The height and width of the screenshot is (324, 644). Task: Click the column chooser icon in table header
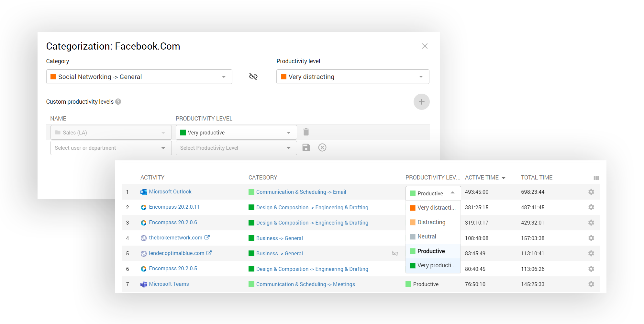point(596,178)
